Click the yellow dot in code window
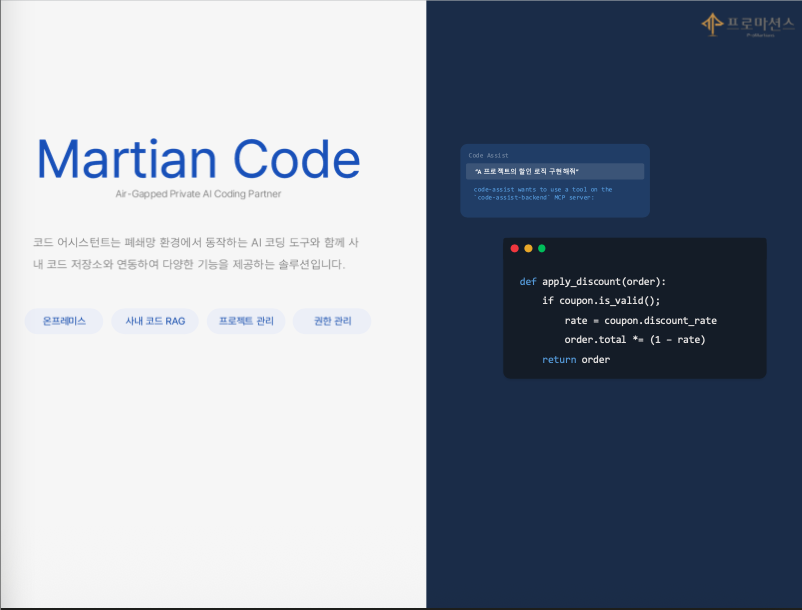802x610 pixels. point(528,248)
